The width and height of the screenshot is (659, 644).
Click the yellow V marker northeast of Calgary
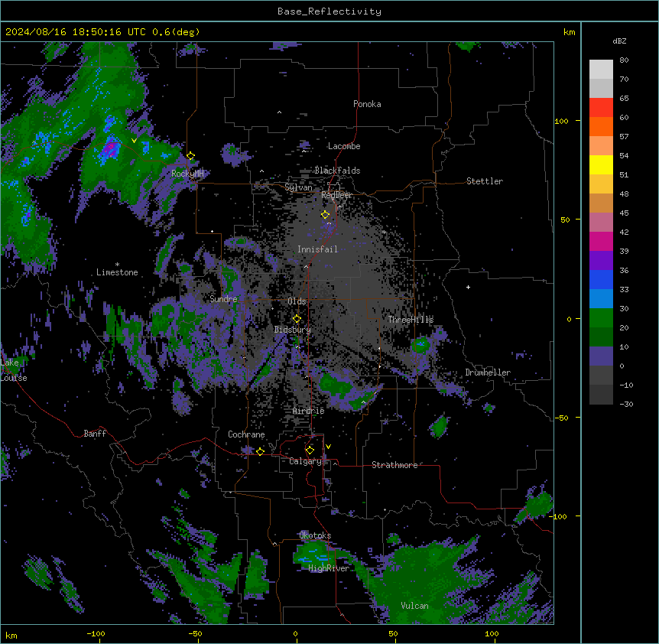point(328,447)
